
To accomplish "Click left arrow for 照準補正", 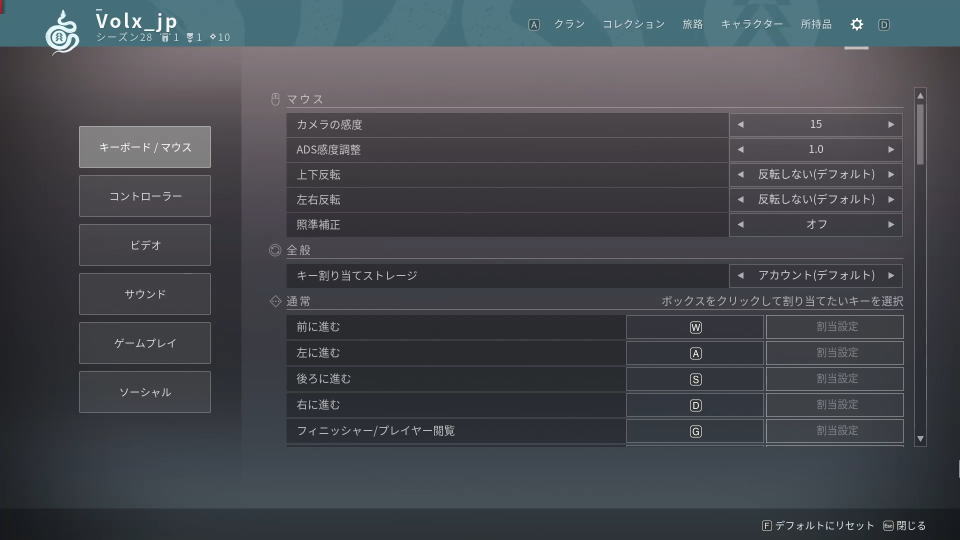I will click(741, 225).
